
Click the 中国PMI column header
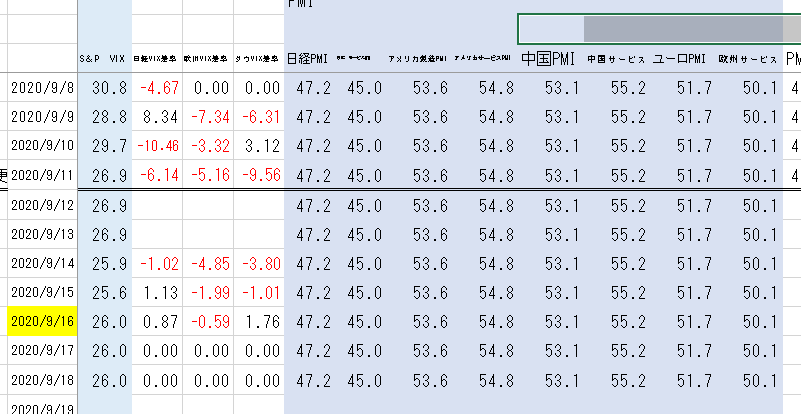546,59
